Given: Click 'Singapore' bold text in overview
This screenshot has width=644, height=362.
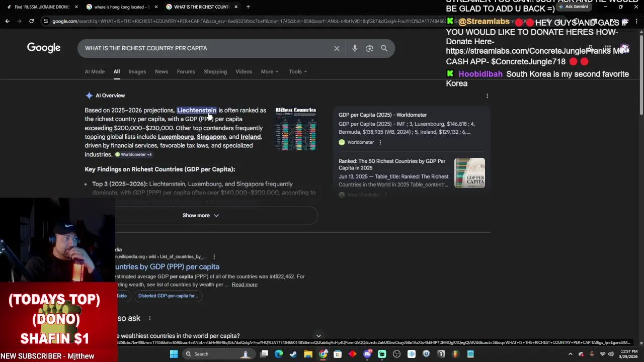Looking at the screenshot, I should tap(211, 137).
